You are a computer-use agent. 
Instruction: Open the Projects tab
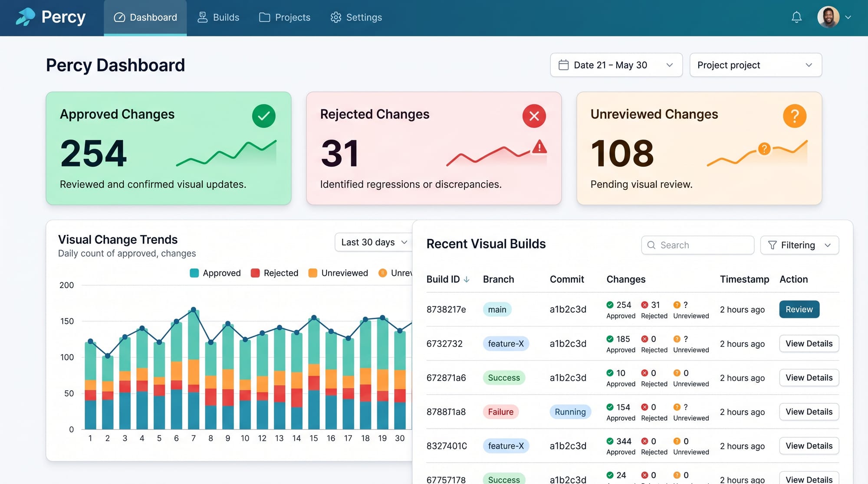(x=285, y=17)
